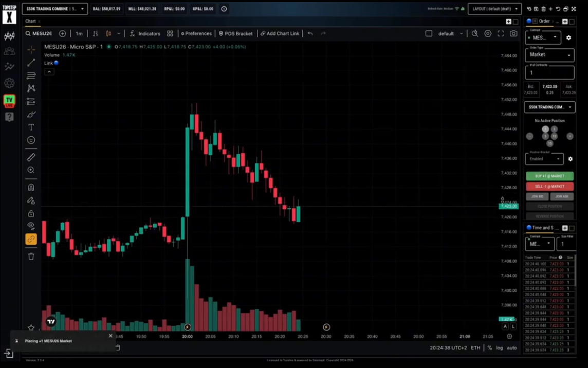Toggle log scale on price axis
Viewport: 588px width, 368px height.
tap(500, 348)
